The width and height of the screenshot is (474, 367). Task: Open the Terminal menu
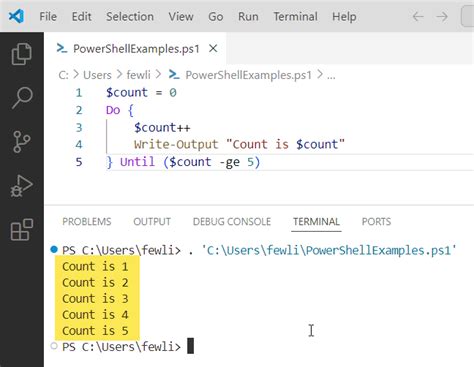click(295, 16)
